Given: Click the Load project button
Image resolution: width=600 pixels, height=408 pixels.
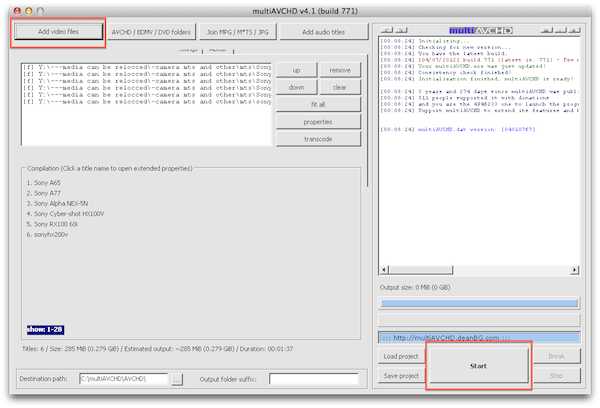Looking at the screenshot, I should (401, 356).
